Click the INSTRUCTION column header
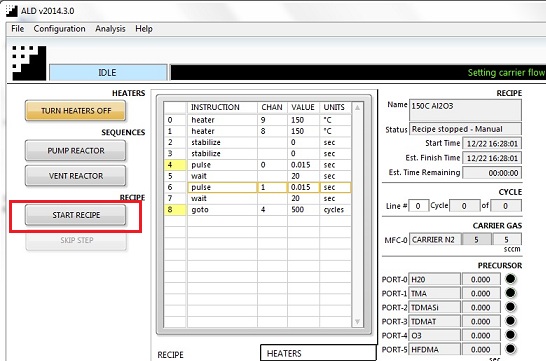546x361 pixels. [x=222, y=107]
